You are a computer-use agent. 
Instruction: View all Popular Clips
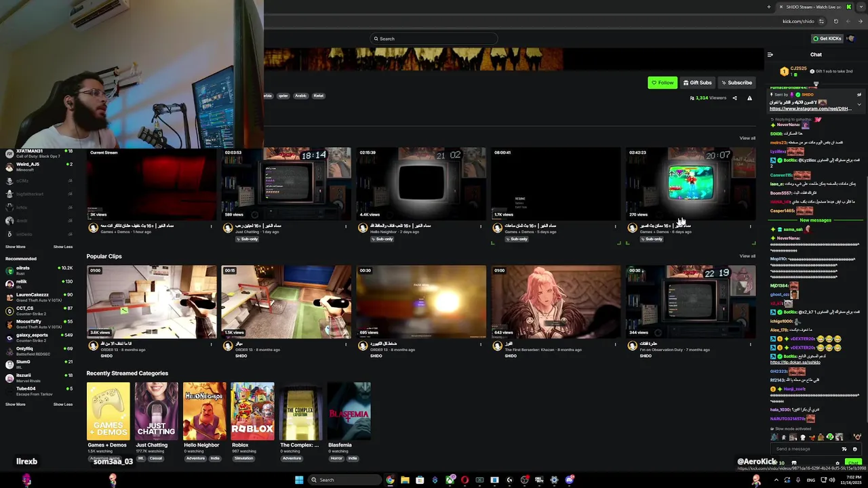[x=747, y=256]
